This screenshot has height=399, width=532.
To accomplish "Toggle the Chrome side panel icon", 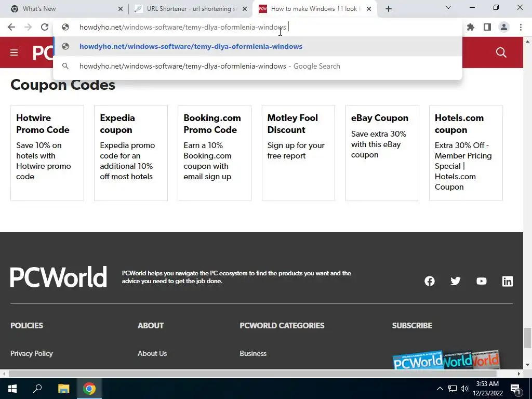I will click(x=487, y=27).
